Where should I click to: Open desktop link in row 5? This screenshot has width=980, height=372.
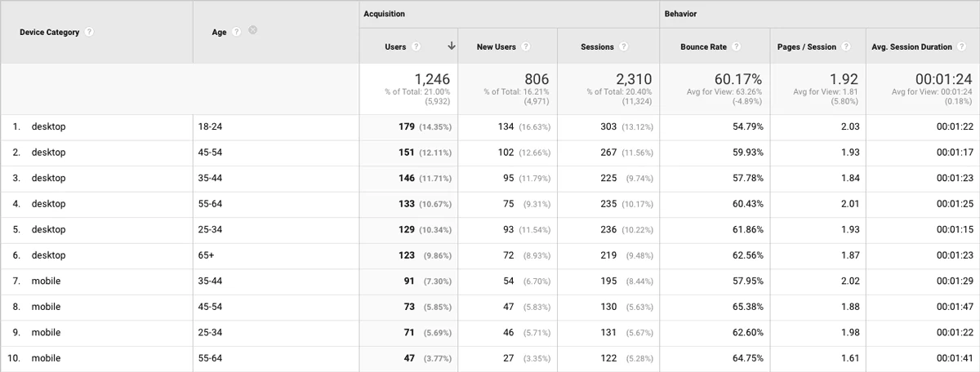(x=48, y=230)
